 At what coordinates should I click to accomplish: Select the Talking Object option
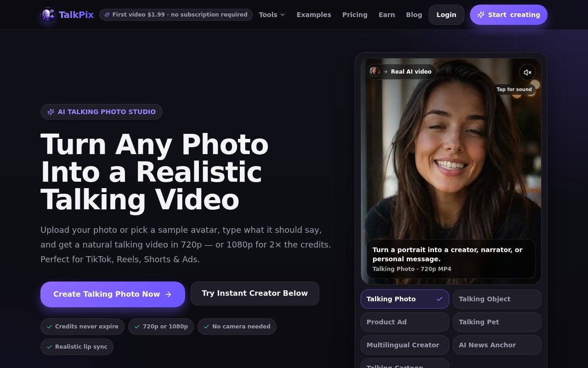tap(497, 299)
